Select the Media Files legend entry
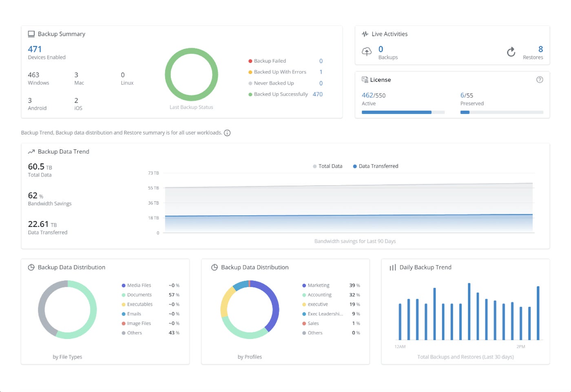This screenshot has width=571, height=392. (150, 285)
